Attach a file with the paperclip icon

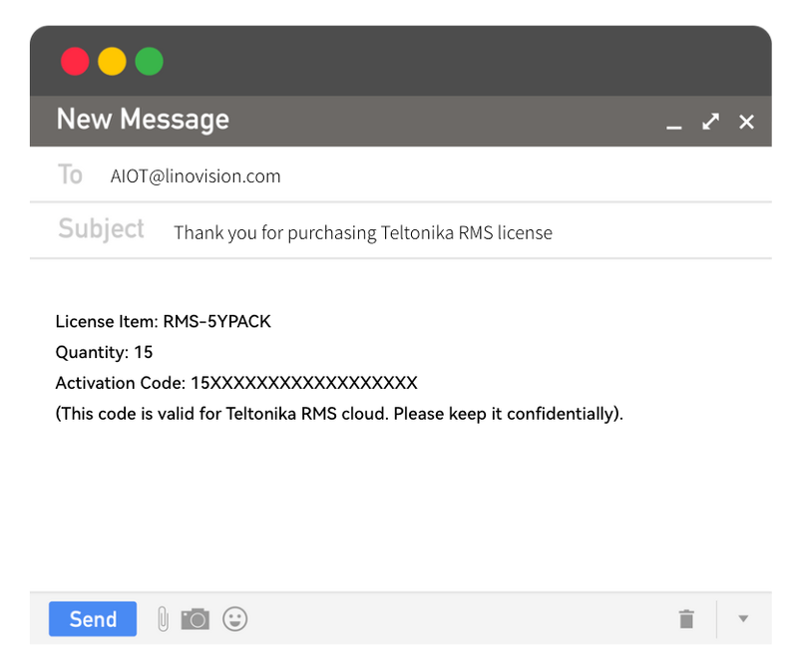(163, 619)
